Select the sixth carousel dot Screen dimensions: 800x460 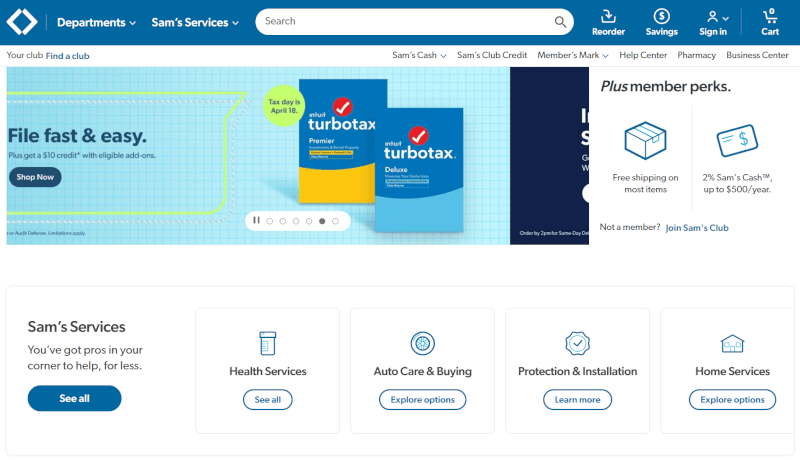pyautogui.click(x=335, y=221)
